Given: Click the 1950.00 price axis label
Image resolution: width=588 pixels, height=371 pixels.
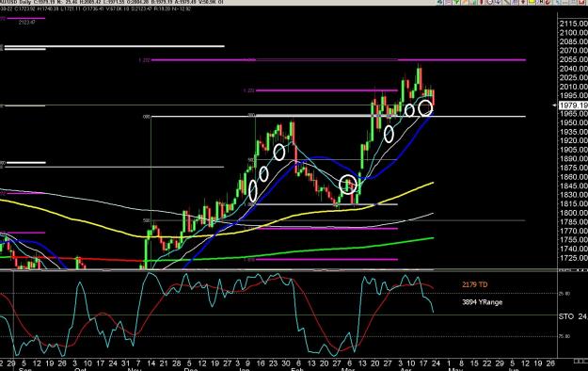Looking at the screenshot, I should tap(573, 122).
